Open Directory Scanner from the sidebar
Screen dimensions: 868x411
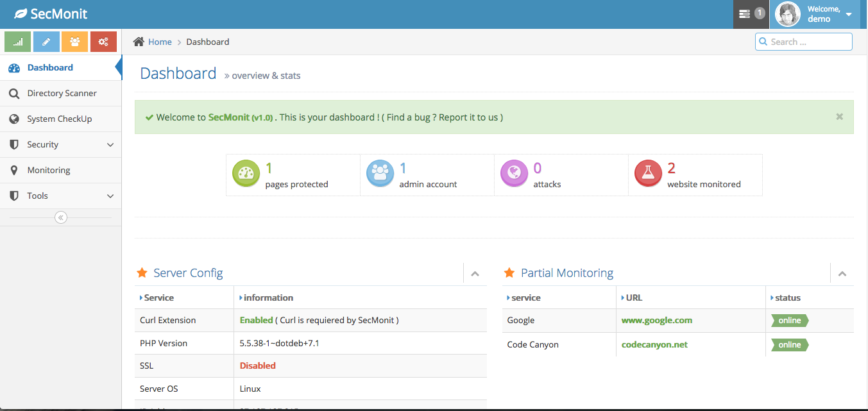pos(60,93)
